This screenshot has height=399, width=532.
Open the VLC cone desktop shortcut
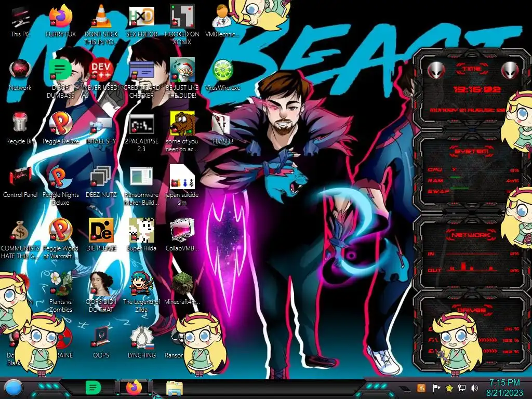[x=101, y=24]
